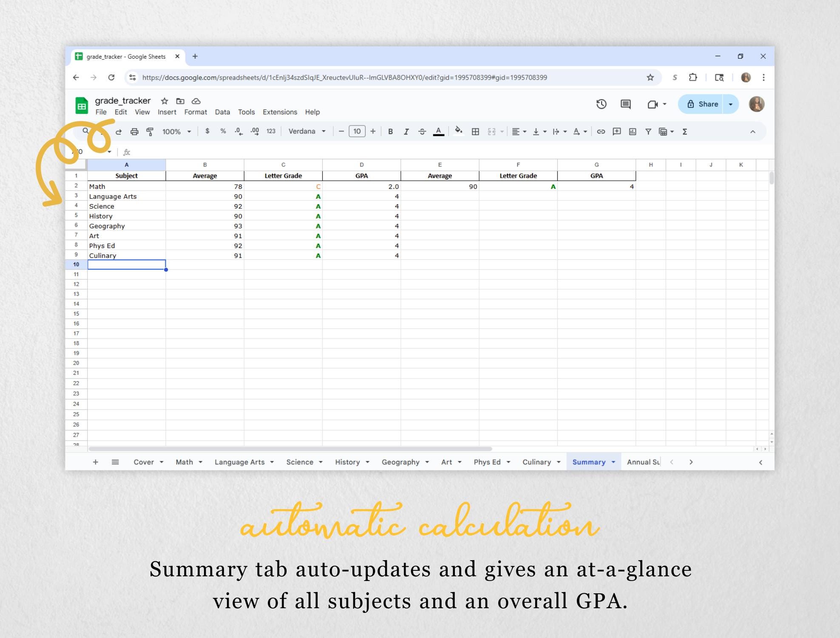Decrease font size with minus button
This screenshot has height=638, width=840.
tap(341, 131)
